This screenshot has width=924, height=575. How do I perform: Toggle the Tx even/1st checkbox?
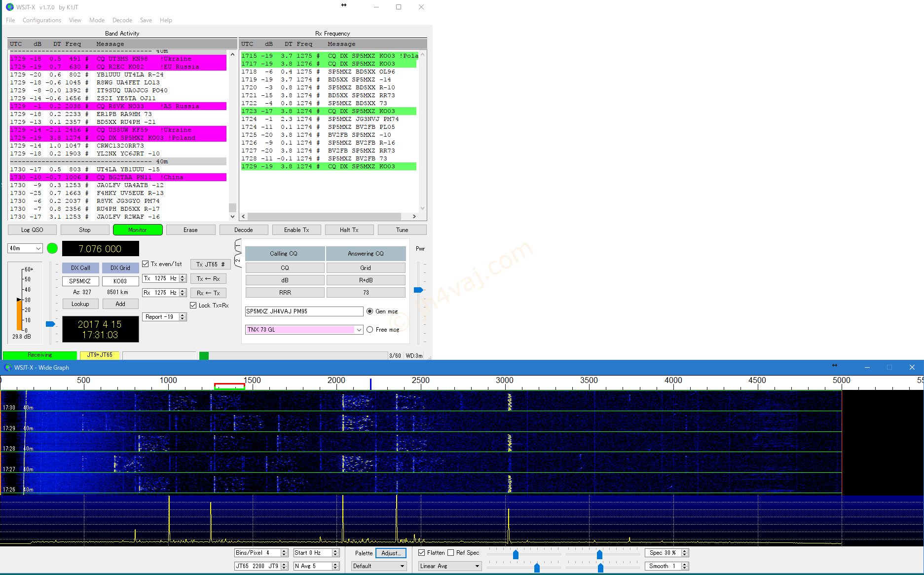(146, 264)
